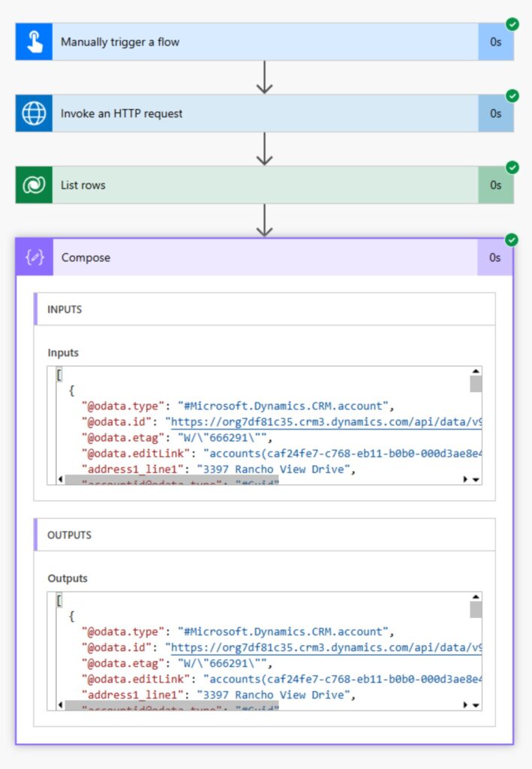Click the Outputs horizontal scrollbar thumb

pos(171,705)
